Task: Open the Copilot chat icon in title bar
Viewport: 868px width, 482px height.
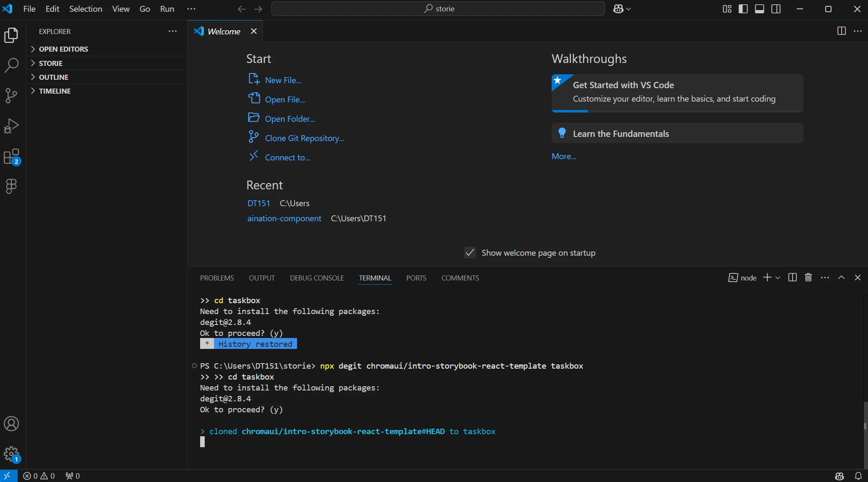Action: coord(618,9)
